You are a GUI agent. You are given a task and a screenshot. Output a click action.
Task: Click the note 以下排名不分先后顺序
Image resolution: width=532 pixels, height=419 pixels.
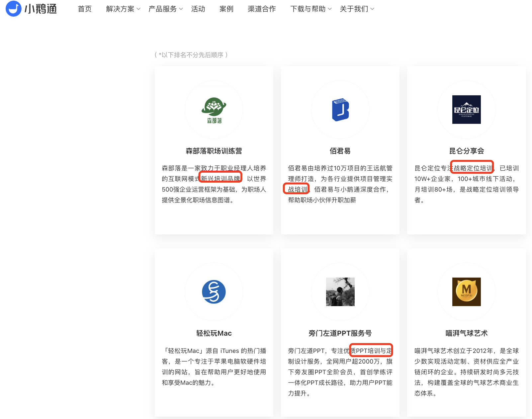pyautogui.click(x=191, y=55)
